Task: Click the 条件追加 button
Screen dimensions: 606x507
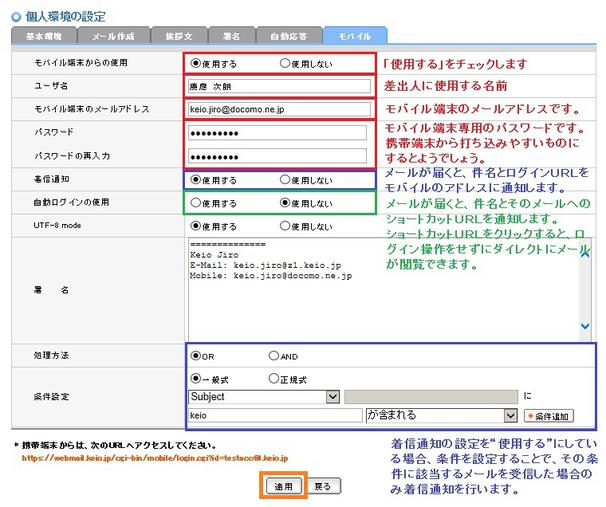Action: (x=547, y=414)
